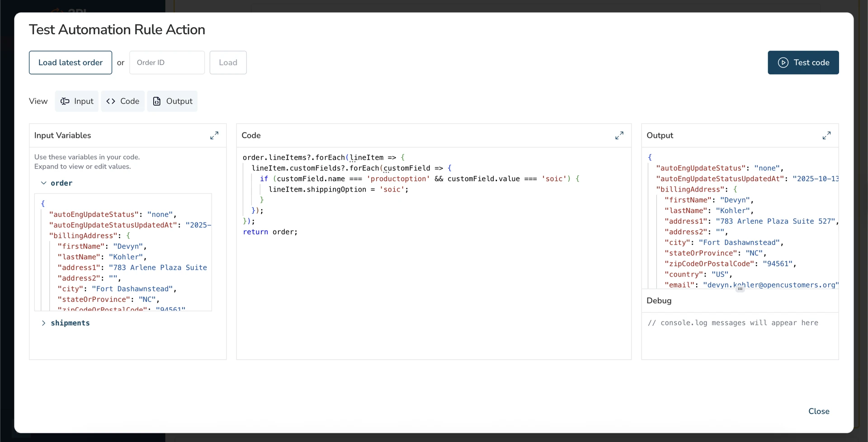
Task: Focus the Order ID input field
Action: (x=167, y=62)
